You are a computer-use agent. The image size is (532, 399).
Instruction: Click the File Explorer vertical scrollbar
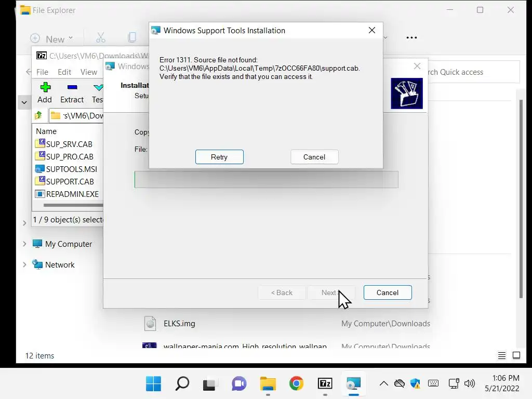pos(521,199)
